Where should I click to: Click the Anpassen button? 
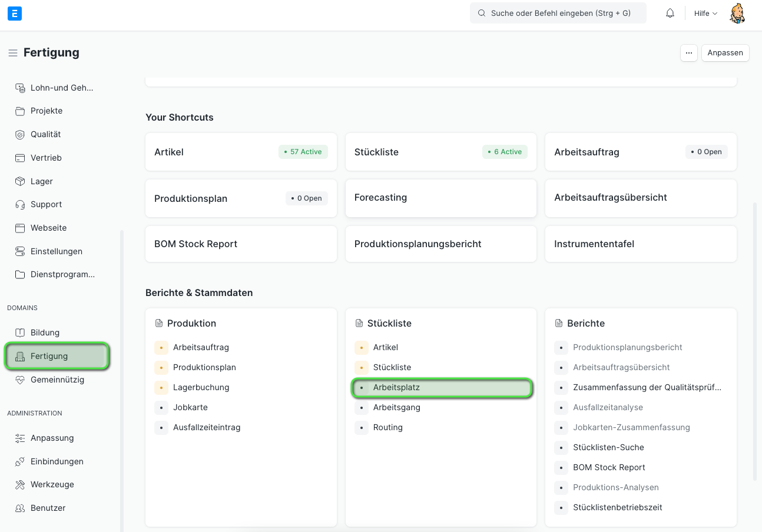725,52
